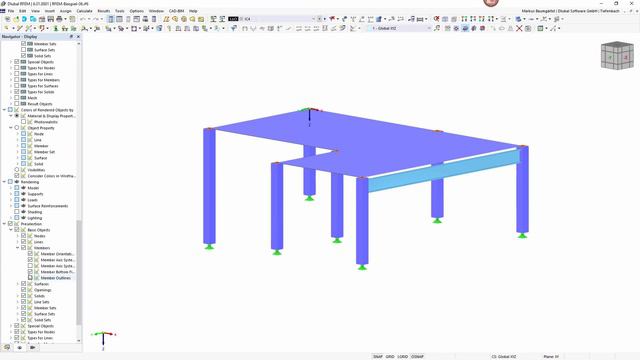Select the Shading tree item
Image resolution: width=640 pixels, height=360 pixels.
click(35, 212)
